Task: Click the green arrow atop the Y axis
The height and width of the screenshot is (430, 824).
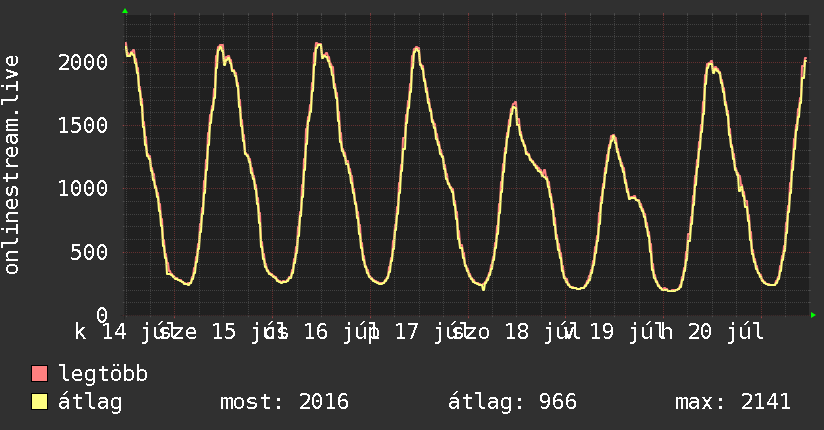Action: (125, 11)
